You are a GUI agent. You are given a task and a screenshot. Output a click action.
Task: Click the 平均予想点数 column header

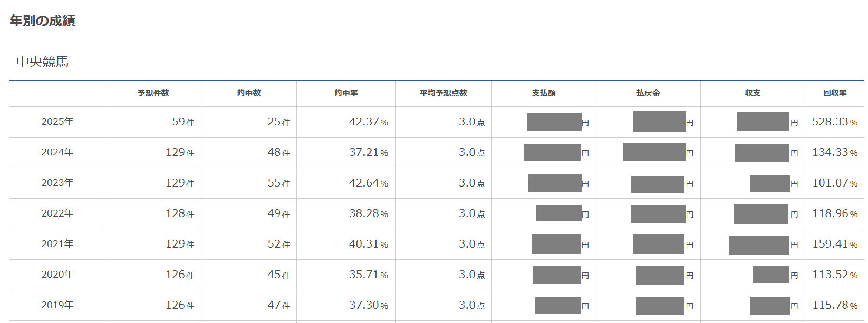click(443, 93)
